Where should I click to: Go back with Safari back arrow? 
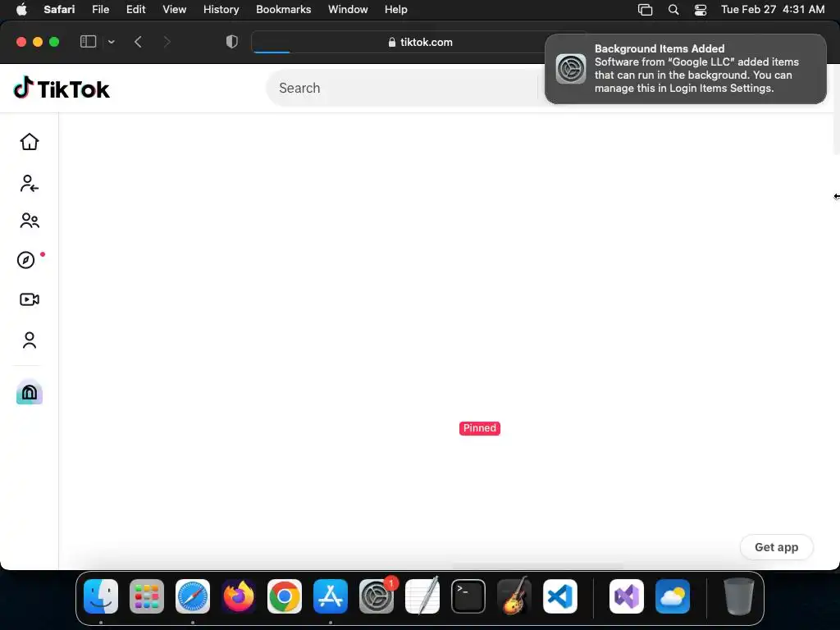pos(138,42)
